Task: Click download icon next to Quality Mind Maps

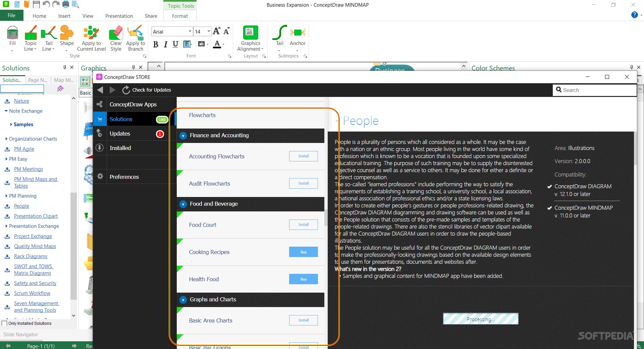Action: [x=7, y=247]
